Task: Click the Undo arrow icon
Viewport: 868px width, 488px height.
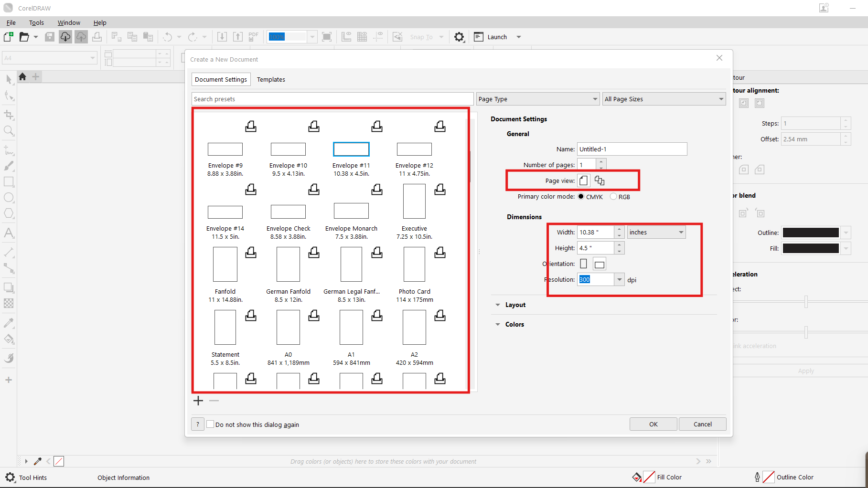Action: [x=168, y=37]
